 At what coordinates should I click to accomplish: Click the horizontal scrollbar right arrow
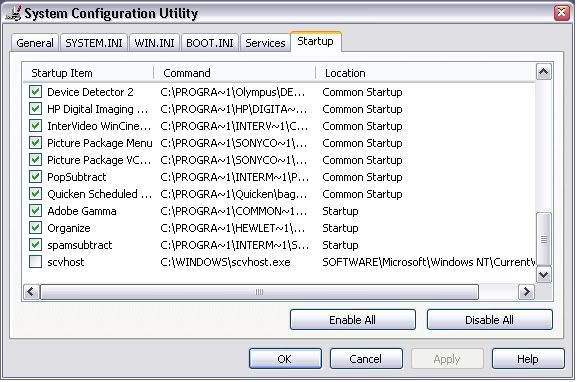click(x=526, y=292)
